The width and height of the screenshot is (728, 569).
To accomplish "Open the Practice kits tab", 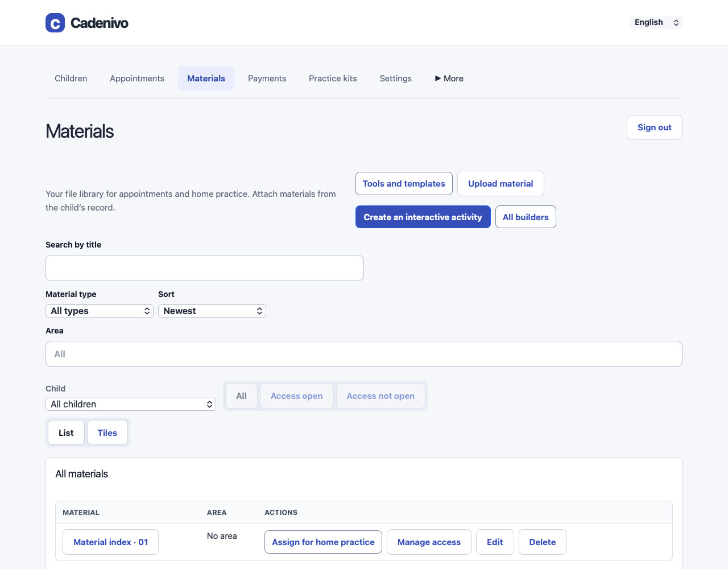I will coord(333,79).
